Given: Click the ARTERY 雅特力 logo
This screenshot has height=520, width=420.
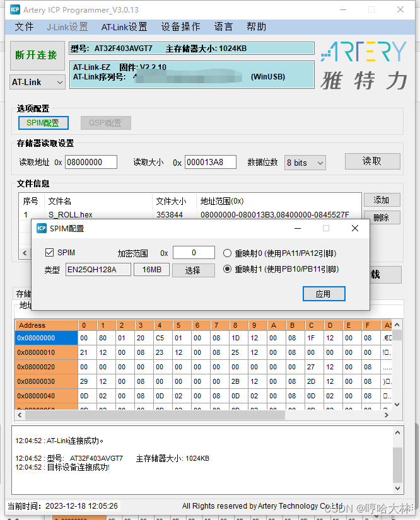Looking at the screenshot, I should tap(364, 66).
